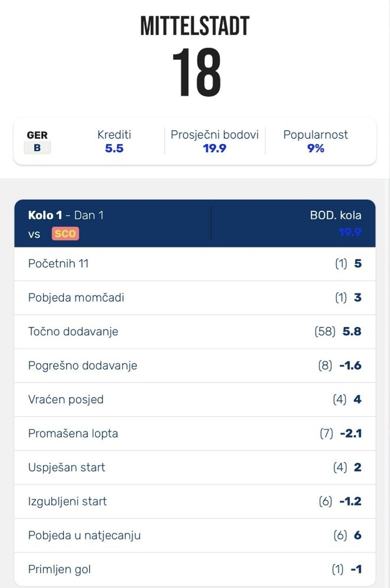Screen dimensions: 390x588
Task: Click the large jersey number 18
Action: tap(197, 72)
